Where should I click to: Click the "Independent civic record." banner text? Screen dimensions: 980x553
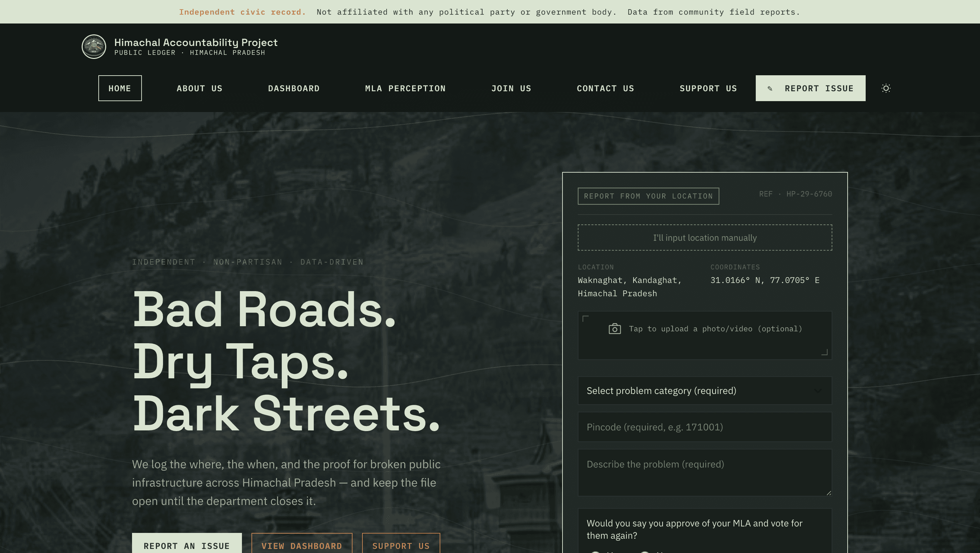242,12
